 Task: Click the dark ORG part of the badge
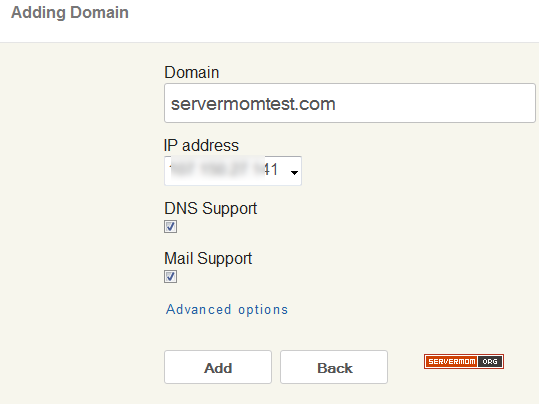click(x=490, y=361)
